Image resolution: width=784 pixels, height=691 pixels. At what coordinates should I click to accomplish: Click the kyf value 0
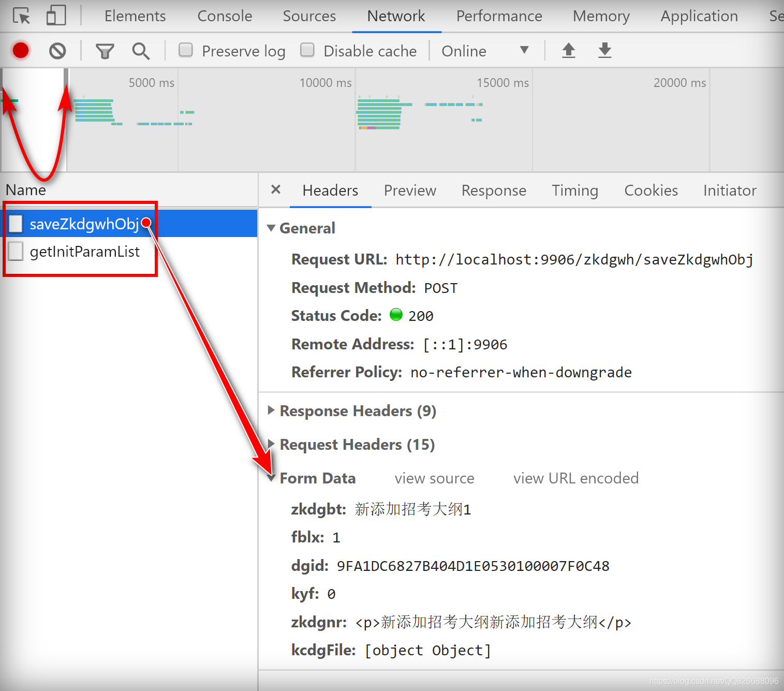coord(331,594)
